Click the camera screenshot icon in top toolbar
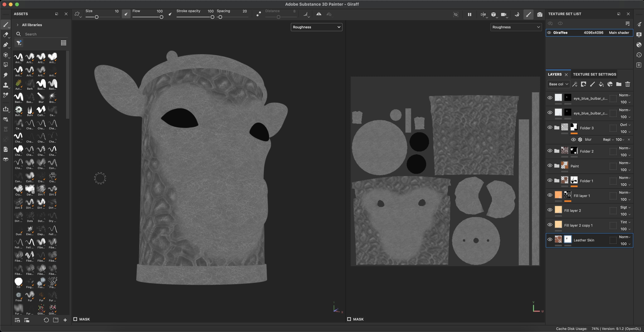The width and height of the screenshot is (644, 332). pos(540,14)
